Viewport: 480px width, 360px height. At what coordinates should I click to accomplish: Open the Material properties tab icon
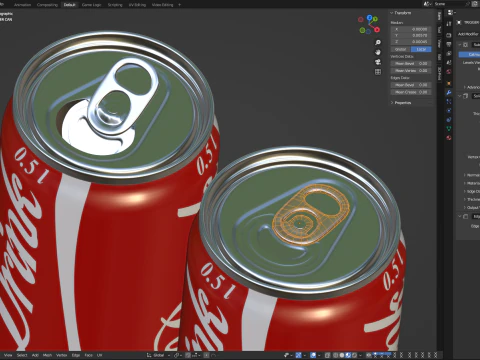pyautogui.click(x=449, y=137)
